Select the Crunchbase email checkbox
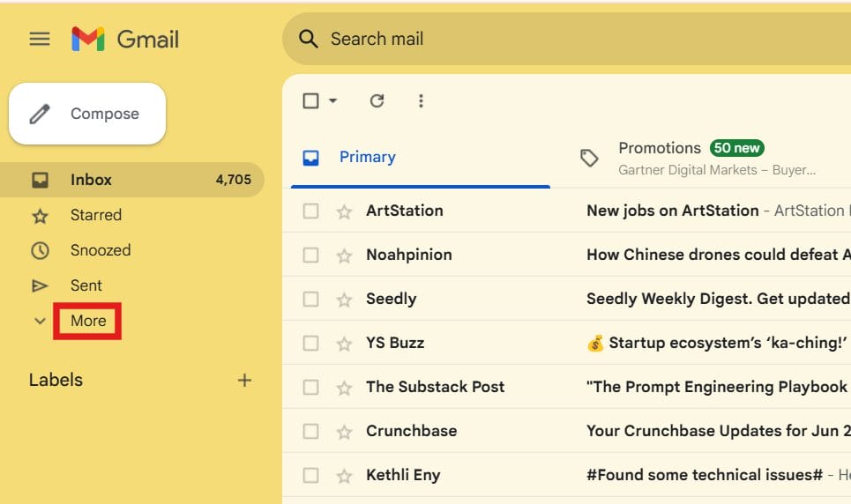This screenshot has height=504, width=851. [310, 431]
